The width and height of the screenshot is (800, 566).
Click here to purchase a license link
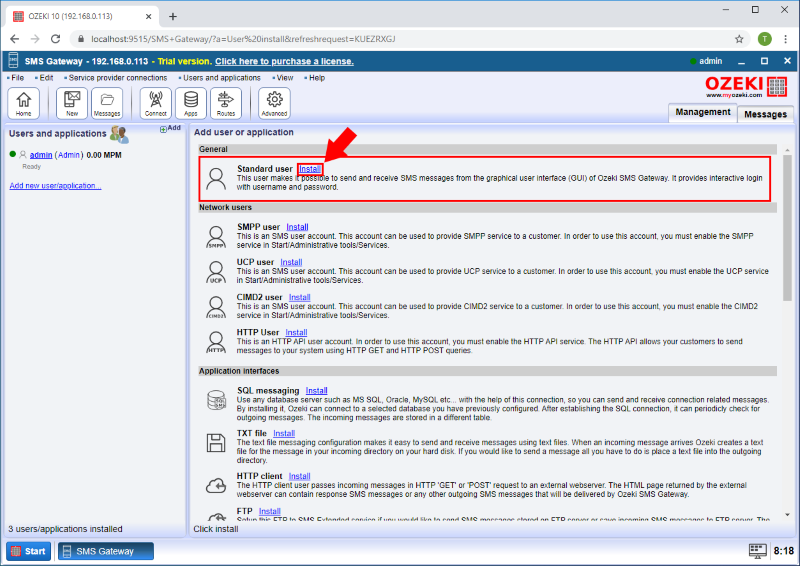tap(284, 61)
